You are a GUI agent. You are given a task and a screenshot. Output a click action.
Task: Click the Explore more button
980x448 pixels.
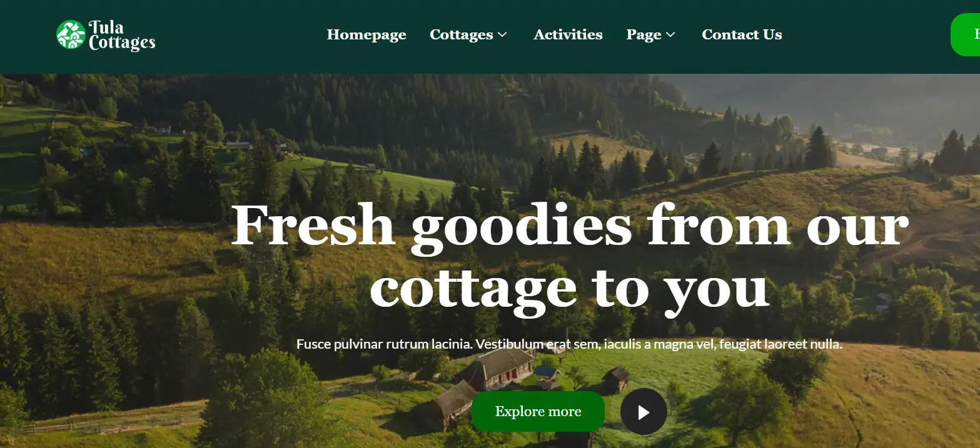538,412
